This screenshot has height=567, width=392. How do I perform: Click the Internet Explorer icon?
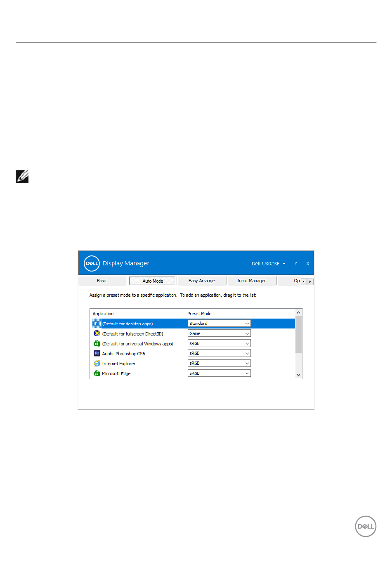[97, 364]
